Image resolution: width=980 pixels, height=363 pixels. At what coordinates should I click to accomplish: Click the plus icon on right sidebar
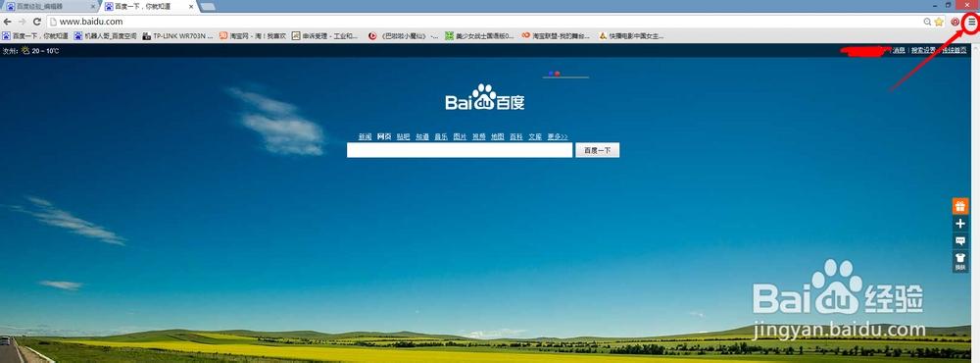click(x=960, y=224)
